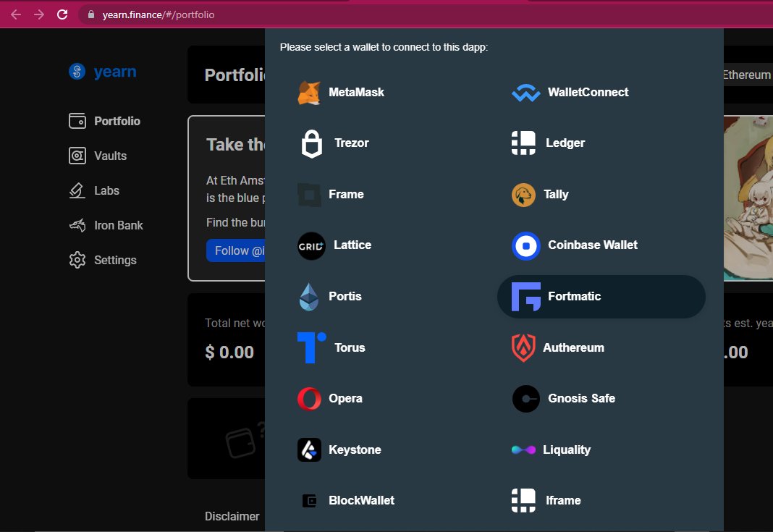Open the Labs menu item
The image size is (773, 532).
pyautogui.click(x=94, y=191)
